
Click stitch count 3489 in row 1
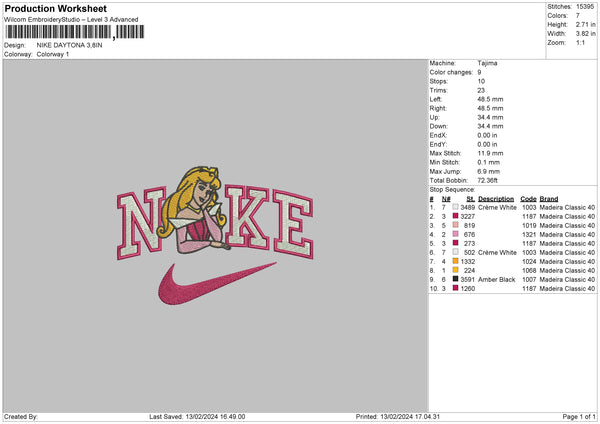[468, 207]
